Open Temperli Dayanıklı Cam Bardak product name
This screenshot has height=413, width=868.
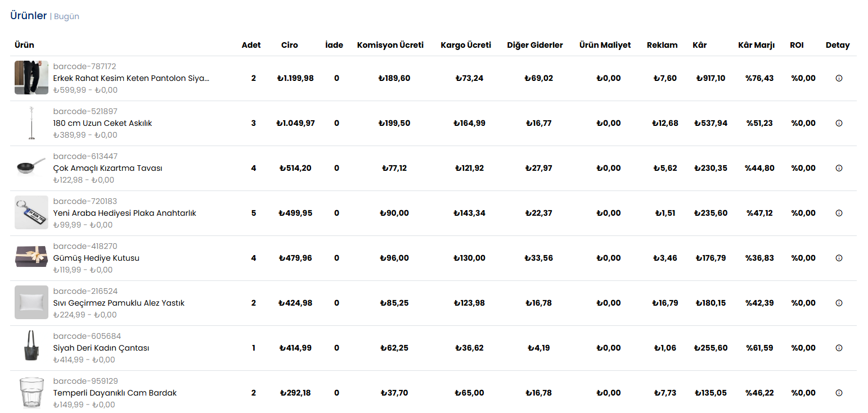115,393
